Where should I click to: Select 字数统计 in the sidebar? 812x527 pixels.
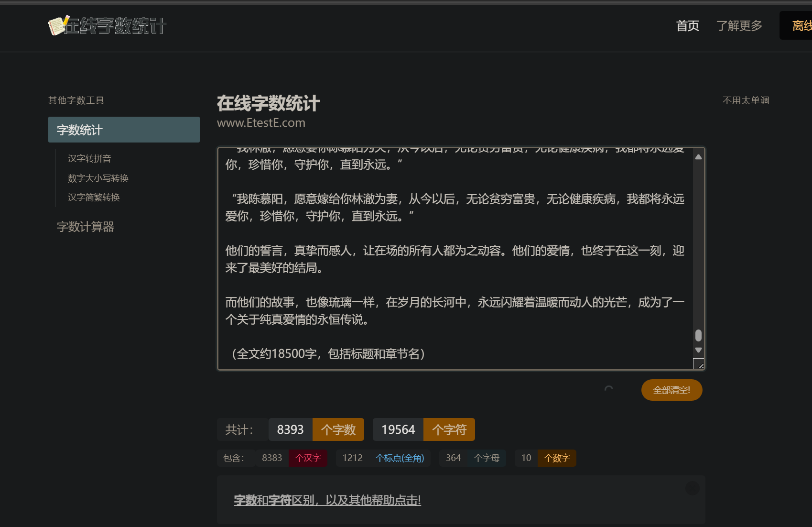pyautogui.click(x=124, y=130)
